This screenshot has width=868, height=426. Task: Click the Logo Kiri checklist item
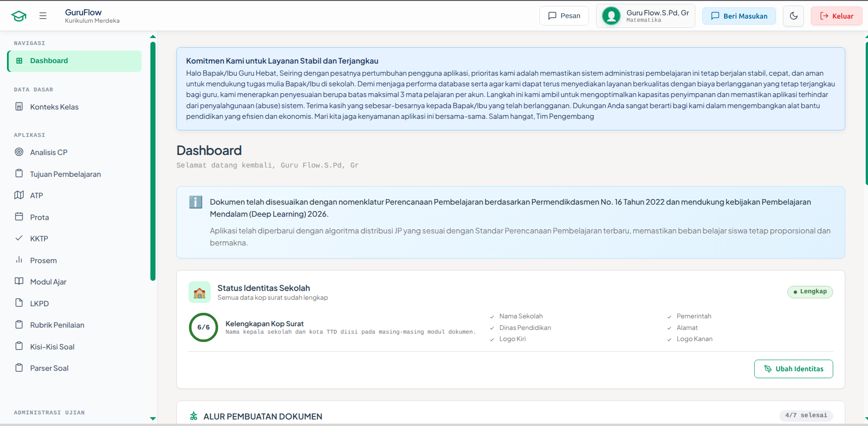pyautogui.click(x=512, y=339)
